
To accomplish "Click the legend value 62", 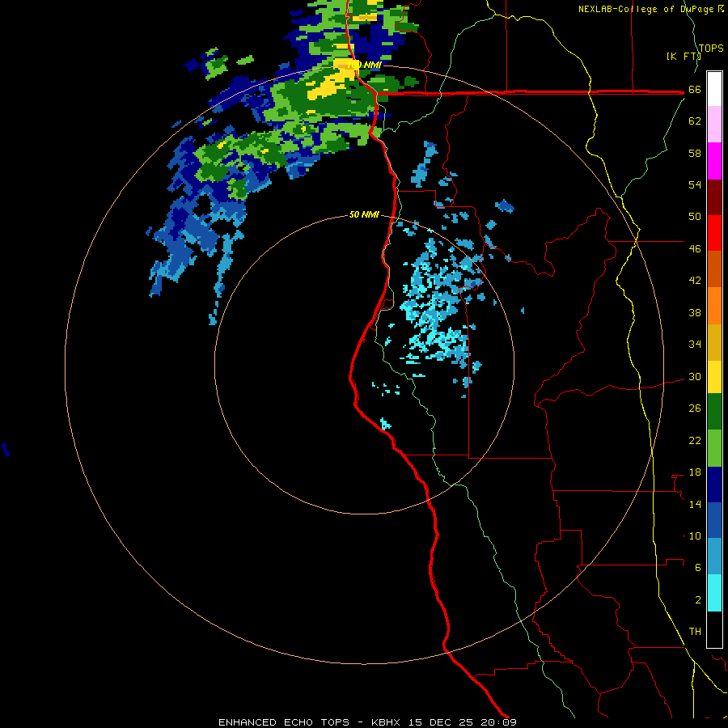I will click(695, 121).
